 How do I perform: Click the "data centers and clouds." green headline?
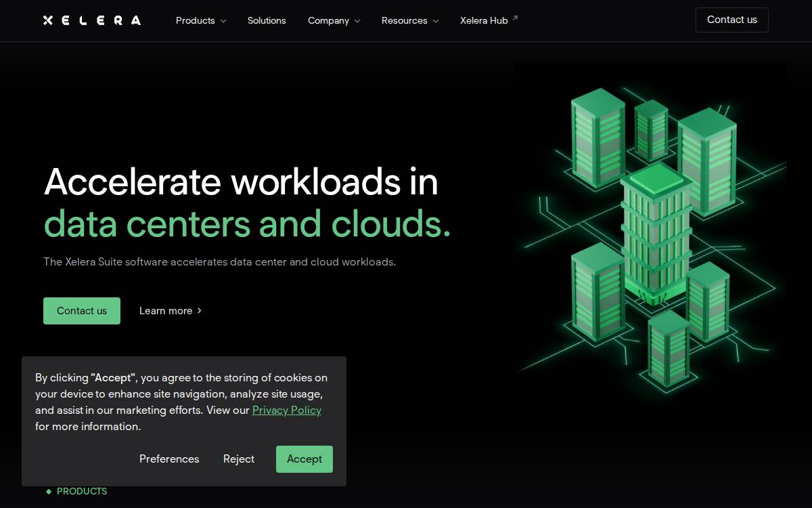point(247,224)
